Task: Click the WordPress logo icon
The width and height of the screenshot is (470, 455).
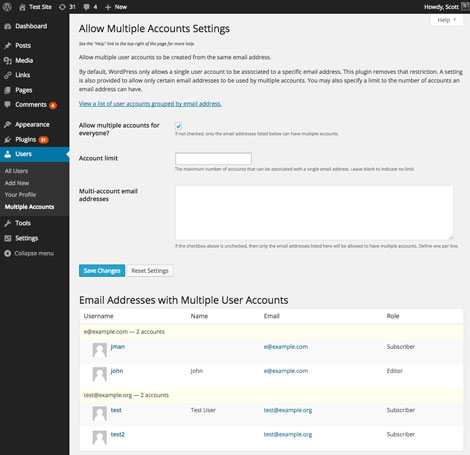Action: click(x=7, y=7)
